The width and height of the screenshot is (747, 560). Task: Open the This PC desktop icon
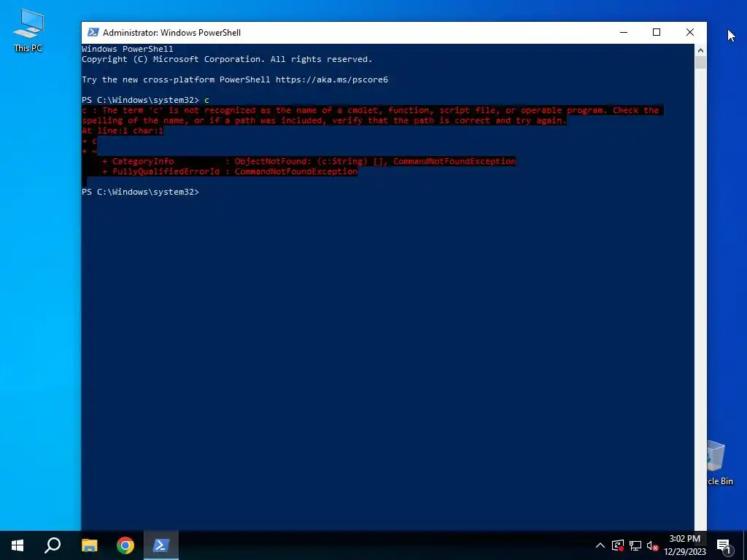[28, 31]
